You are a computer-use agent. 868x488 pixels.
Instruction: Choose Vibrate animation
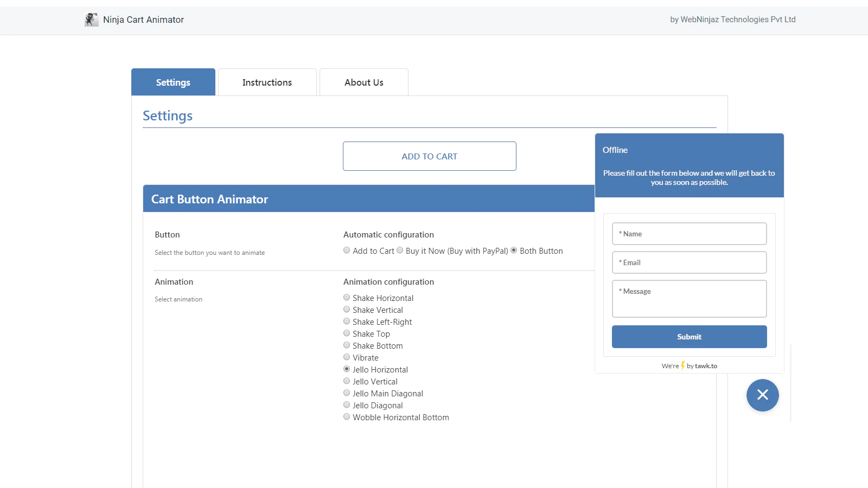[x=347, y=357]
